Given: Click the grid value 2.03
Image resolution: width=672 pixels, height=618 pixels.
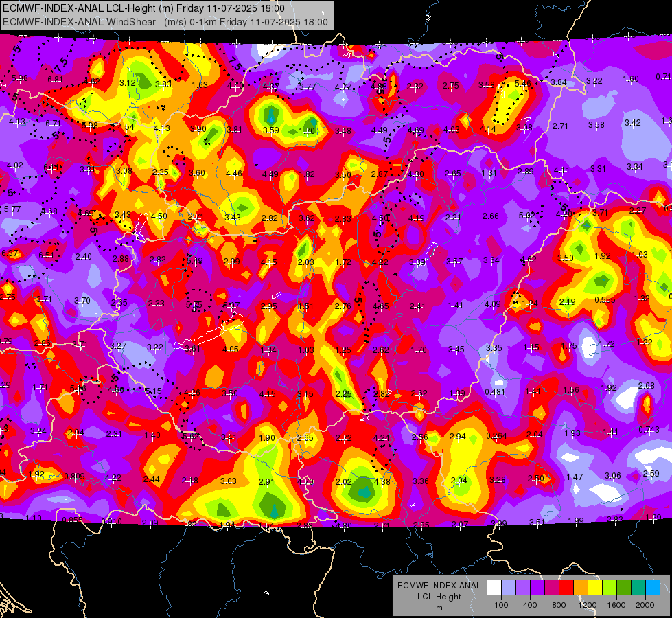Looking at the screenshot, I should 305,262.
